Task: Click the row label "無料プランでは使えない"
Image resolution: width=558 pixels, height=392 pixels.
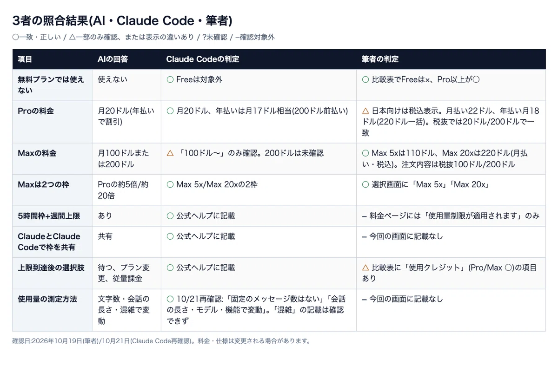Action: [x=52, y=85]
